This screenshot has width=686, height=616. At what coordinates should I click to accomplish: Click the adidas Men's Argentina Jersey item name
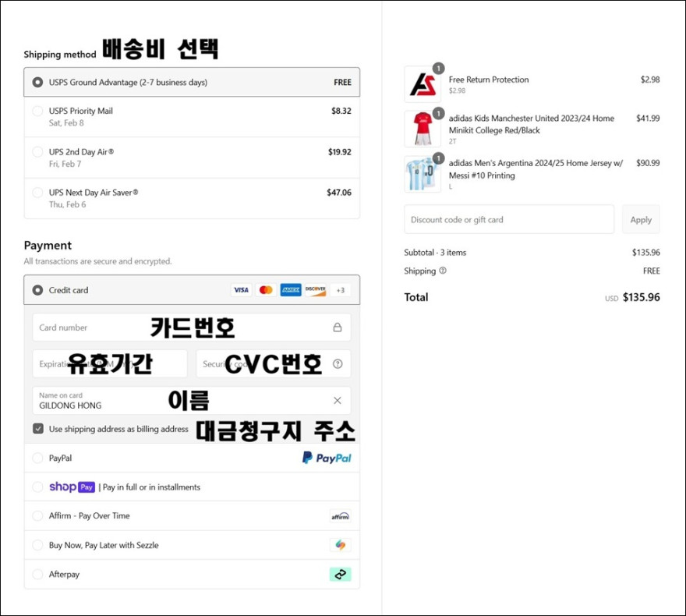[536, 169]
